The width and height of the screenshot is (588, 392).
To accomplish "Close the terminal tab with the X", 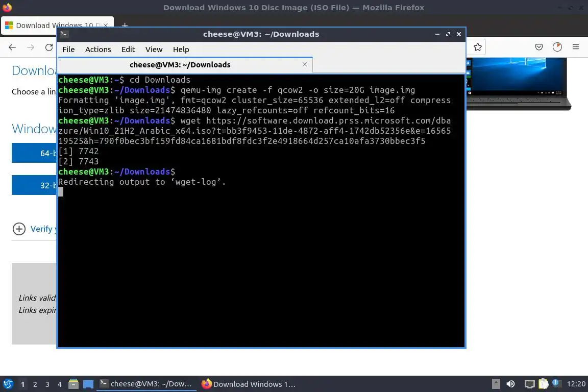I will pyautogui.click(x=305, y=64).
